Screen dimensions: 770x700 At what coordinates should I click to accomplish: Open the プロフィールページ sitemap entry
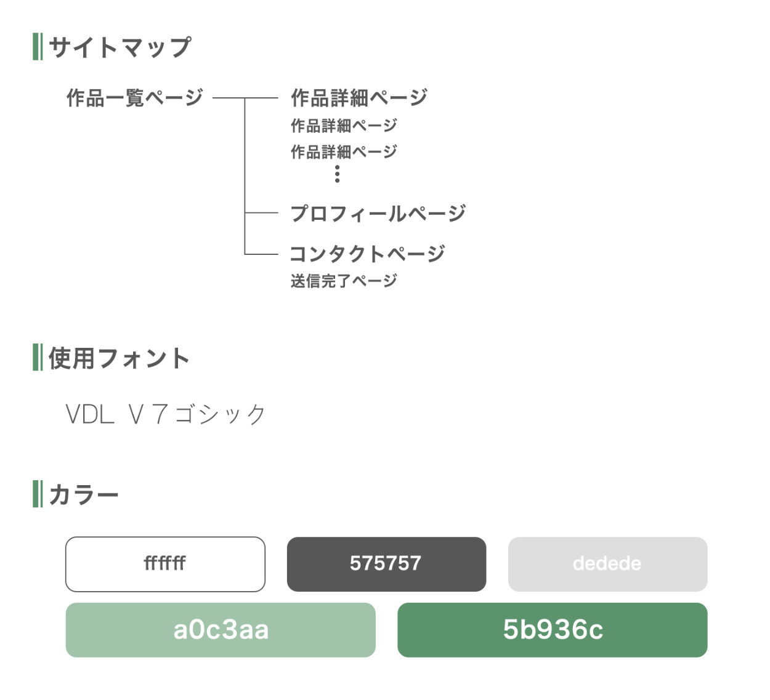coord(378,213)
